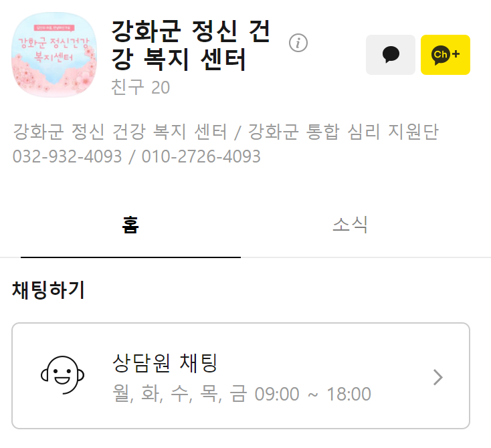This screenshot has width=491, height=448.
Task: Click the black speech bubble chat button
Action: [391, 55]
